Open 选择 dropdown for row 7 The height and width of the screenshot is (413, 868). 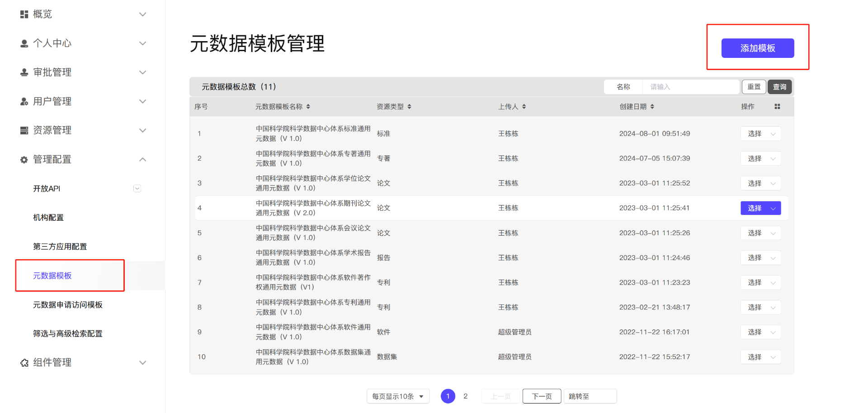[761, 282]
